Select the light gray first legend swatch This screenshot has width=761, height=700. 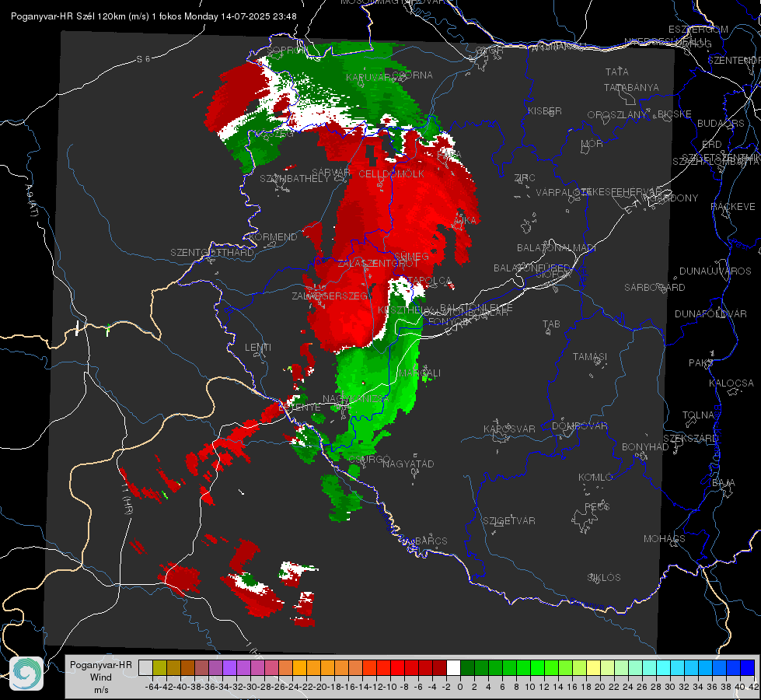click(x=145, y=668)
